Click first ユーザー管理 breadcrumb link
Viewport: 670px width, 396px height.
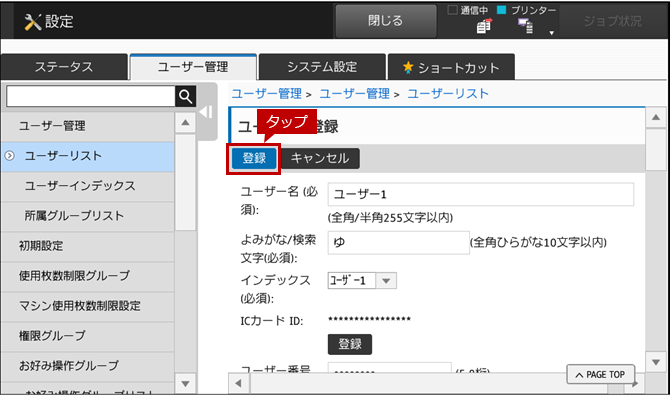[x=267, y=94]
